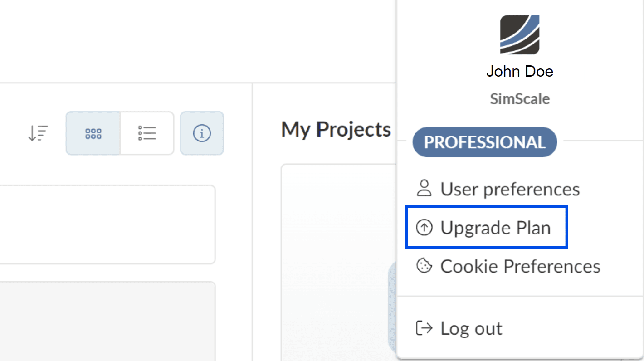Open User preferences menu entry
The image size is (644, 361).
(510, 189)
